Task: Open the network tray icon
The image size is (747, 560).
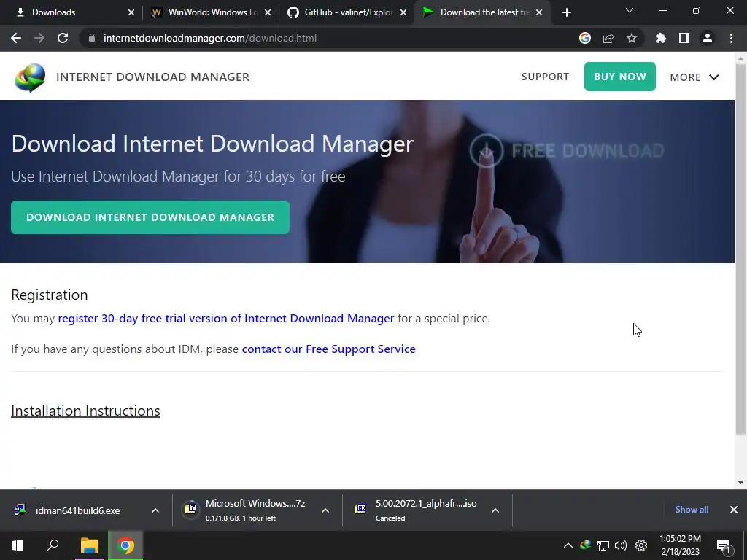Action: [603, 545]
